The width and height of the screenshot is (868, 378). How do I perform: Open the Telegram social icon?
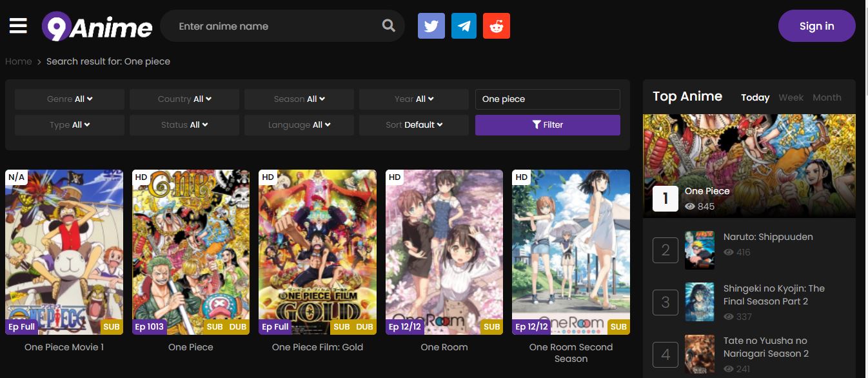click(464, 26)
